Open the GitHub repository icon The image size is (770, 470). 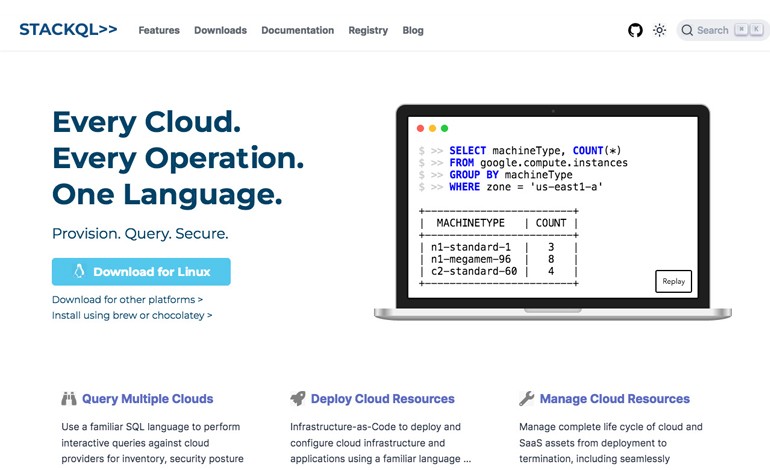[x=635, y=30]
